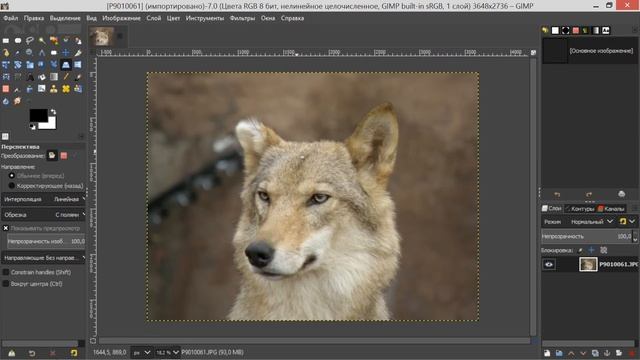Image resolution: width=640 pixels, height=360 pixels.
Task: Click the restore tool preset icon
Action: 32,353
